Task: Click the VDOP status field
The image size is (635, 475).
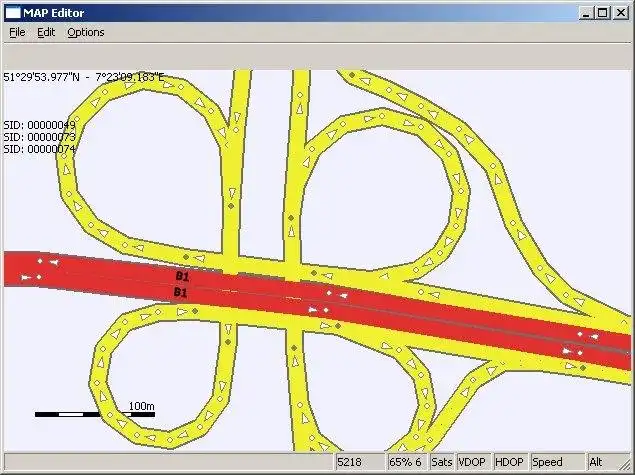Action: [473, 462]
